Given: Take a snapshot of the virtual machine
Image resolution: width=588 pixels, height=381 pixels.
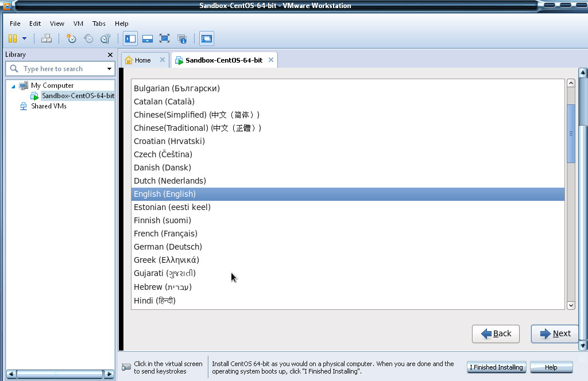Looking at the screenshot, I should pyautogui.click(x=71, y=38).
